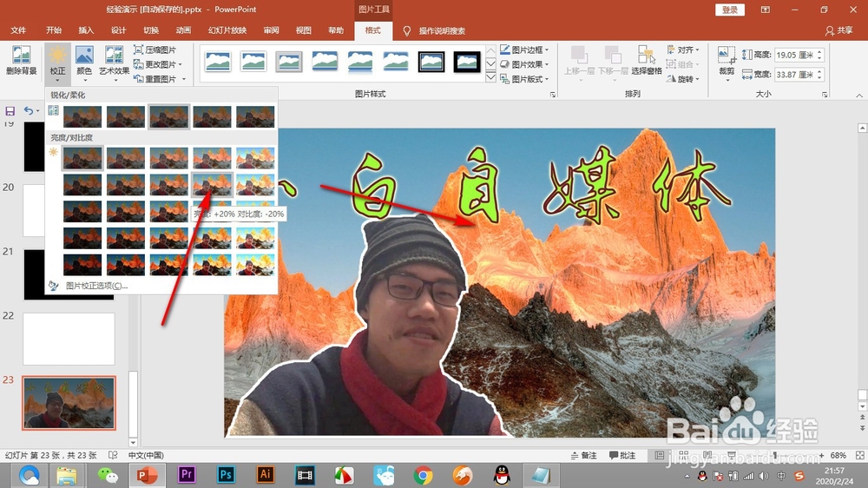The image size is (868, 488).
Task: Click Fit slide to window icon
Action: [859, 455]
